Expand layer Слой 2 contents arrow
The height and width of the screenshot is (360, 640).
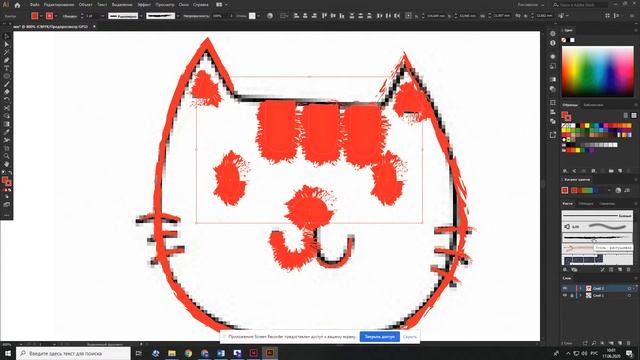point(580,288)
